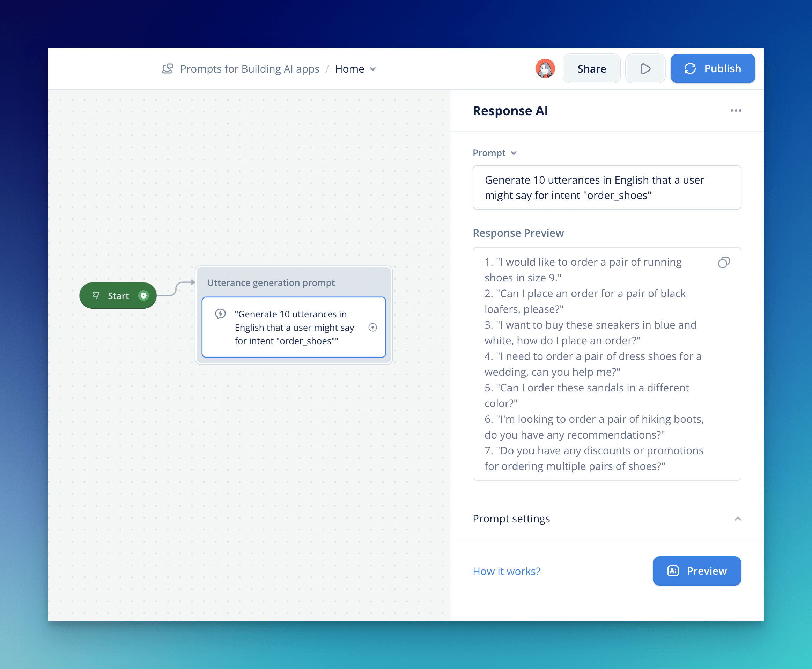Open the three-dot options menu
The width and height of the screenshot is (812, 669).
pos(736,111)
